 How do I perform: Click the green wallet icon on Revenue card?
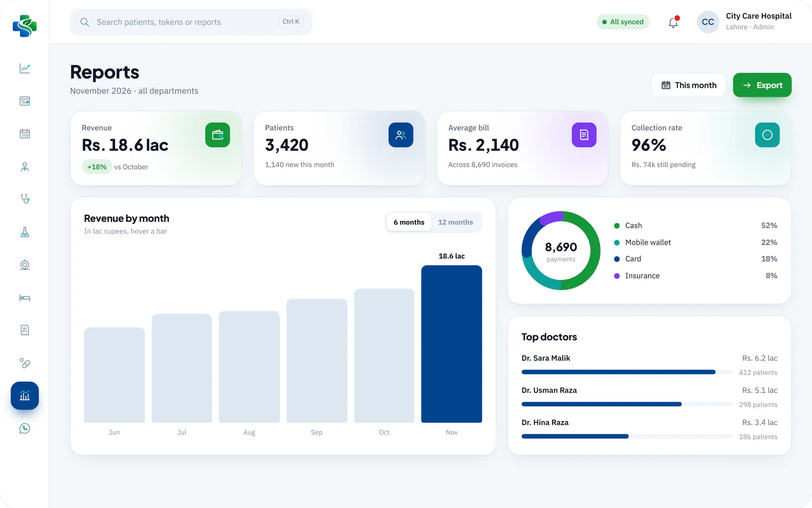218,135
